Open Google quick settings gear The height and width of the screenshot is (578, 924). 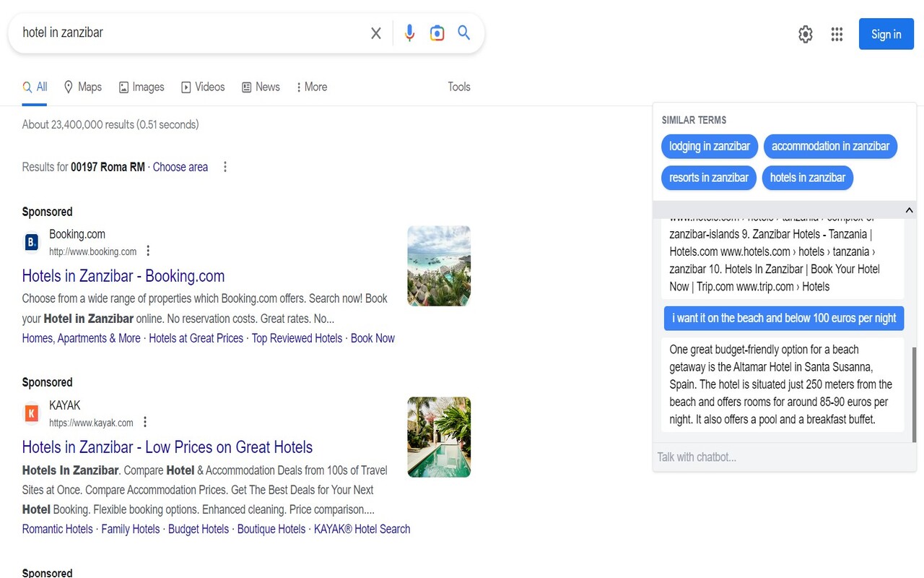coord(805,33)
